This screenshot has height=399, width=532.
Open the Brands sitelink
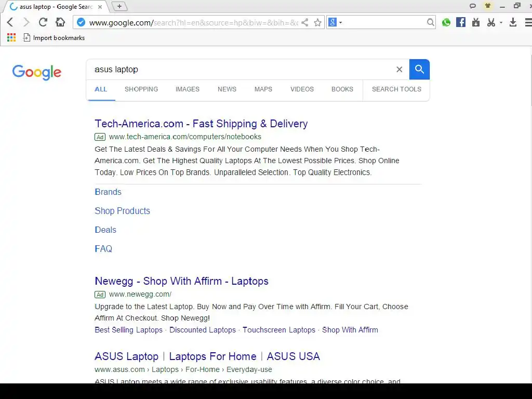[x=108, y=192]
